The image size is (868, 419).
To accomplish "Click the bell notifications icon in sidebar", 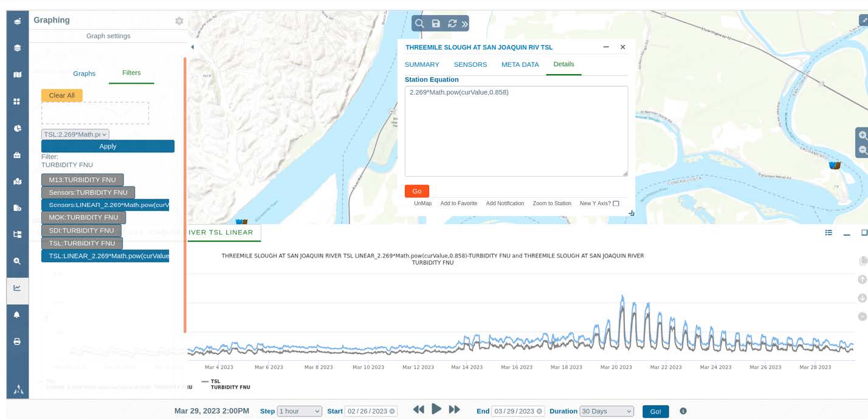I will click(17, 315).
